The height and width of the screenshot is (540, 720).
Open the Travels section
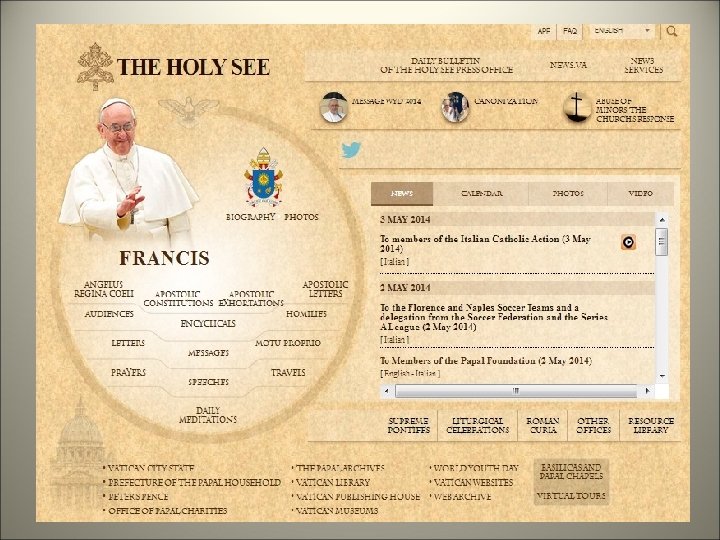pos(288,372)
